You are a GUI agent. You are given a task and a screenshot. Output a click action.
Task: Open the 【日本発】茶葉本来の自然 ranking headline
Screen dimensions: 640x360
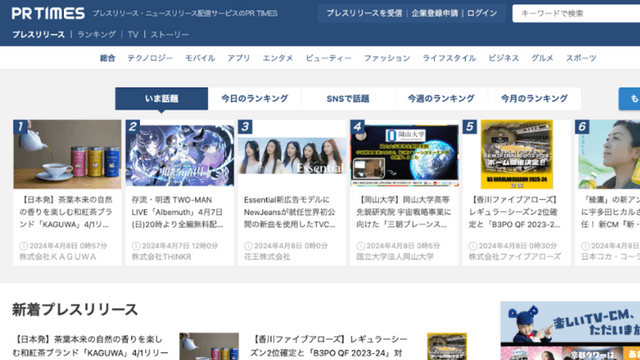coord(66,212)
